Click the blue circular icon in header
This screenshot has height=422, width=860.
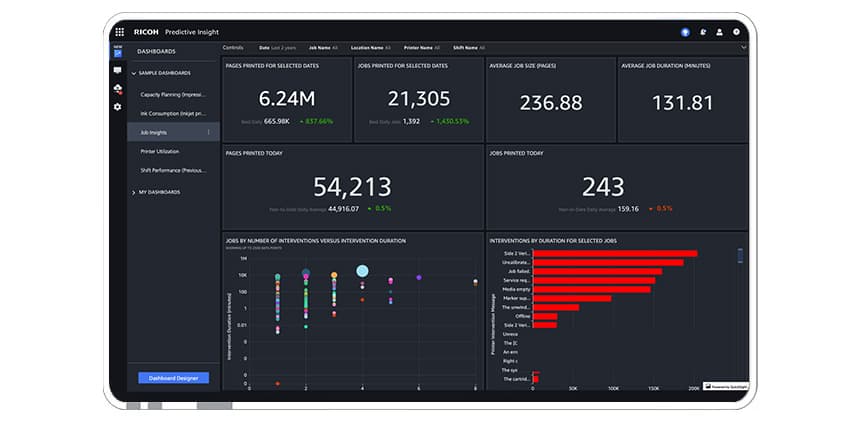tap(685, 32)
